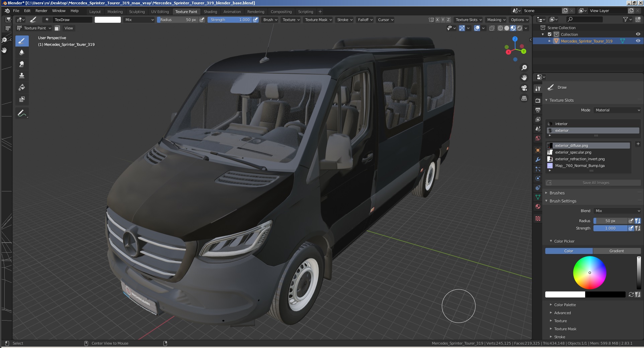This screenshot has height=348, width=644.
Task: Open the Mix blend dropdown in header
Action: [139, 20]
